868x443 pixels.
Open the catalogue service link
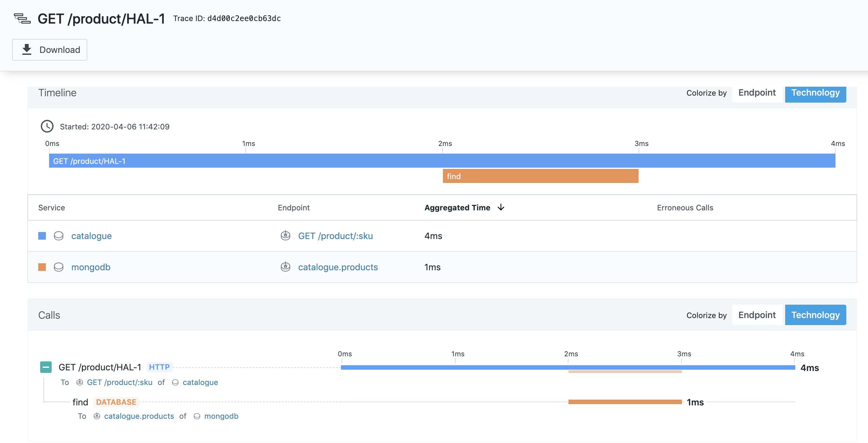click(91, 236)
